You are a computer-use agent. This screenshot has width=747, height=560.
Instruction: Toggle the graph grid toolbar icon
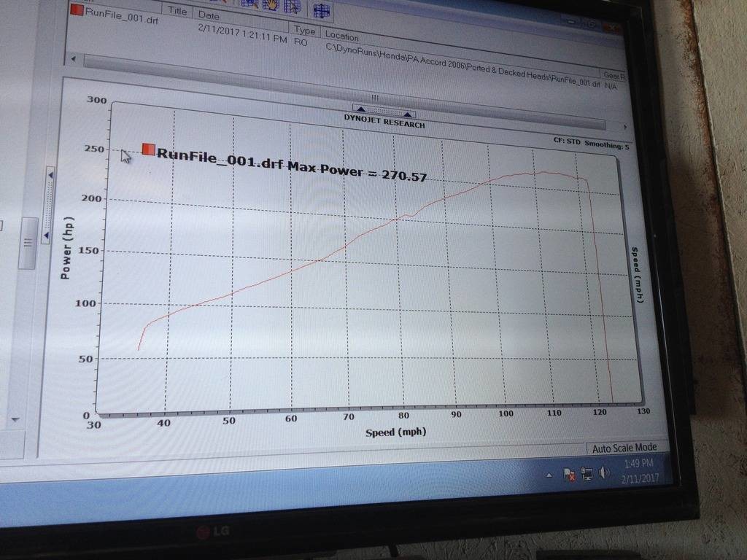(322, 10)
